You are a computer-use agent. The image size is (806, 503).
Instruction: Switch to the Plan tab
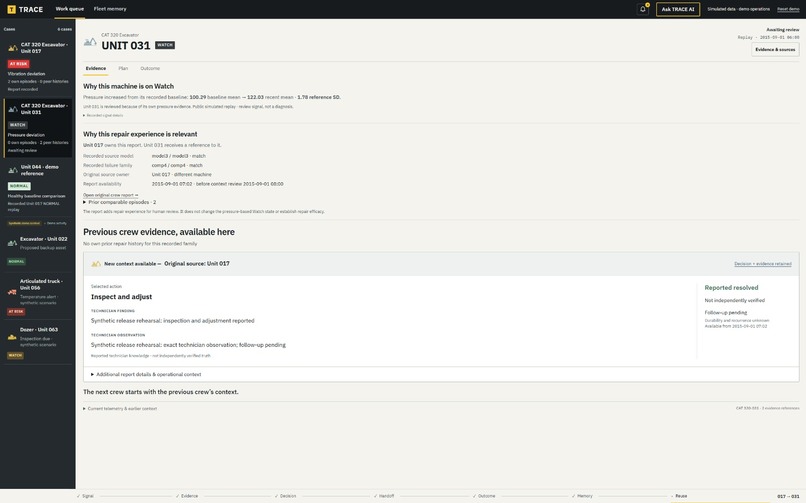click(123, 68)
